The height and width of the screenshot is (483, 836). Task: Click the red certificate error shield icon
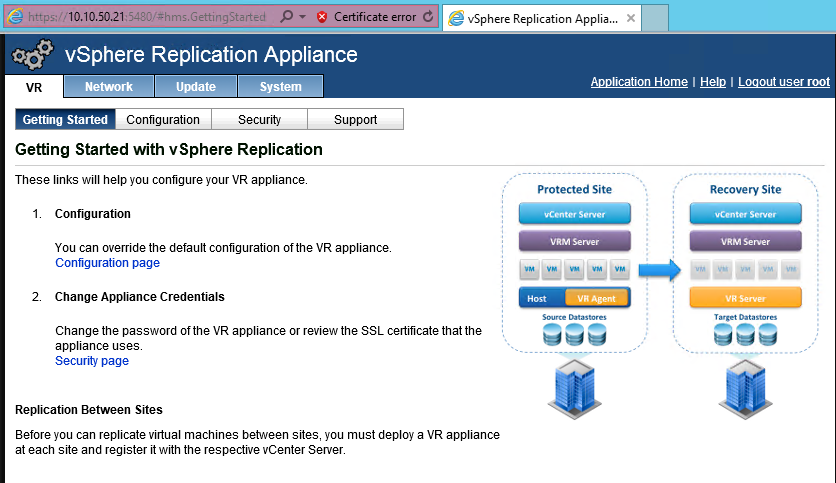coord(322,17)
